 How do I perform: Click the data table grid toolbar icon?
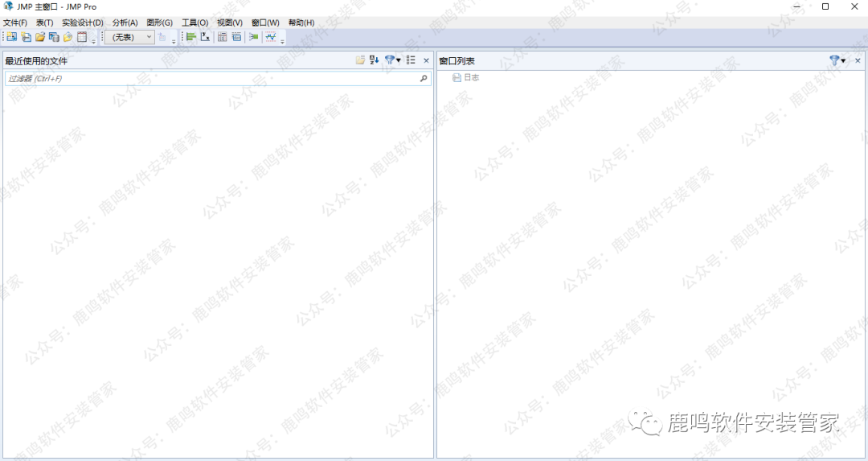click(x=82, y=37)
